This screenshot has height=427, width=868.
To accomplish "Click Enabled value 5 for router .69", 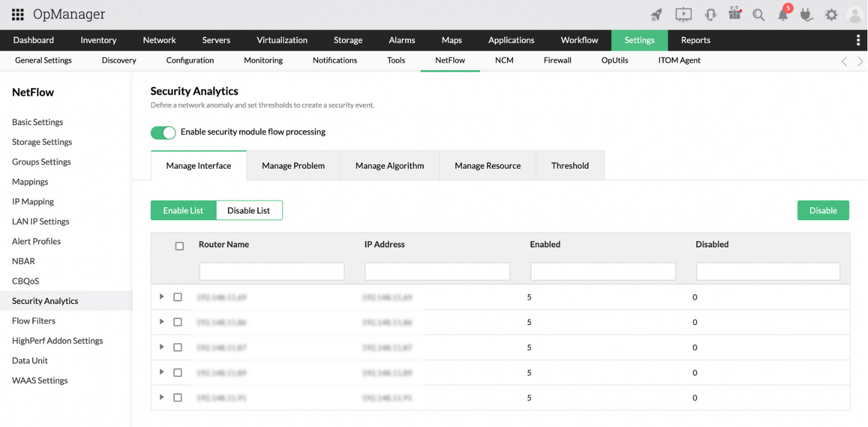I will (x=529, y=297).
